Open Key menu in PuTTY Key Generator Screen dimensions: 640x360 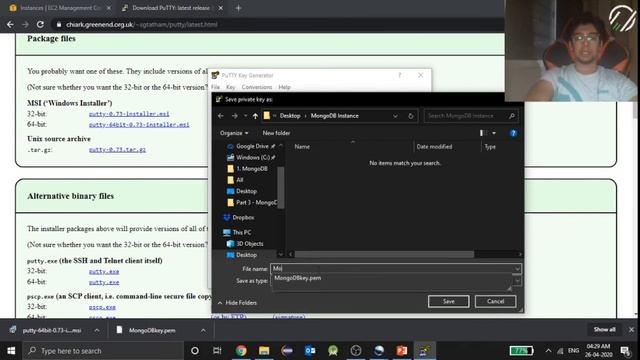pyautogui.click(x=231, y=87)
